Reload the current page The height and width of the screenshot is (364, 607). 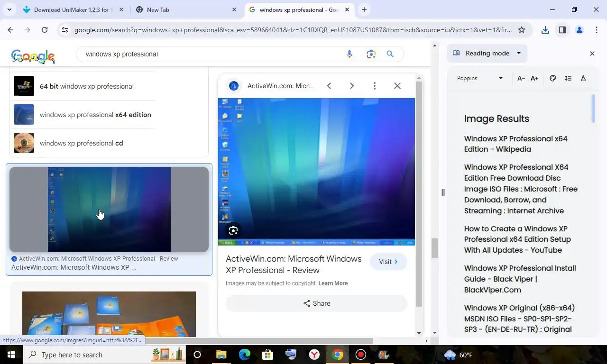45,30
